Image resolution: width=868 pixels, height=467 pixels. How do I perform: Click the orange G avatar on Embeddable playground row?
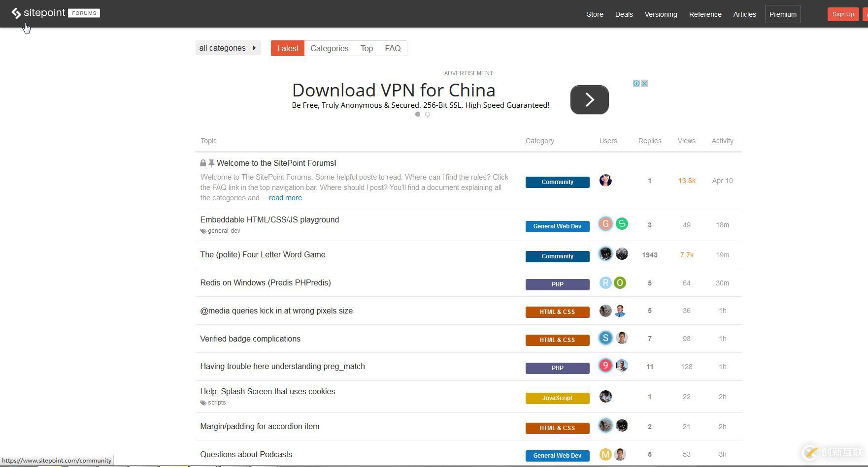pyautogui.click(x=605, y=224)
